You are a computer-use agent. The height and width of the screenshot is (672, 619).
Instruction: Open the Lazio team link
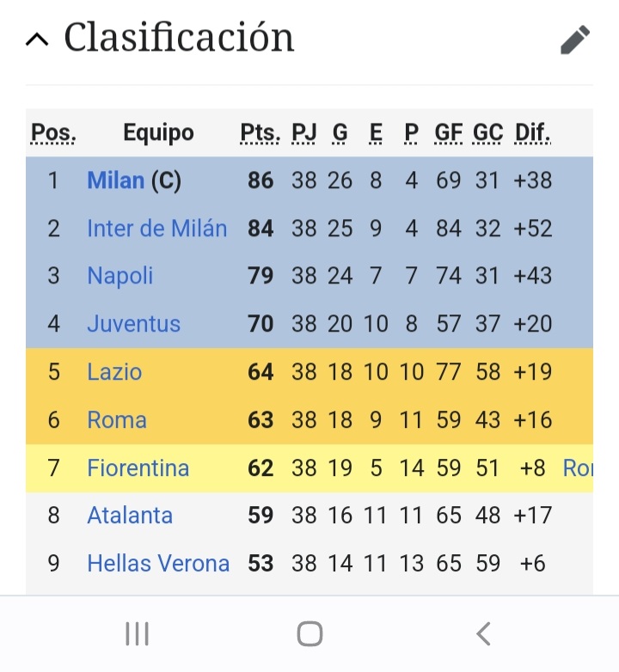pos(114,371)
